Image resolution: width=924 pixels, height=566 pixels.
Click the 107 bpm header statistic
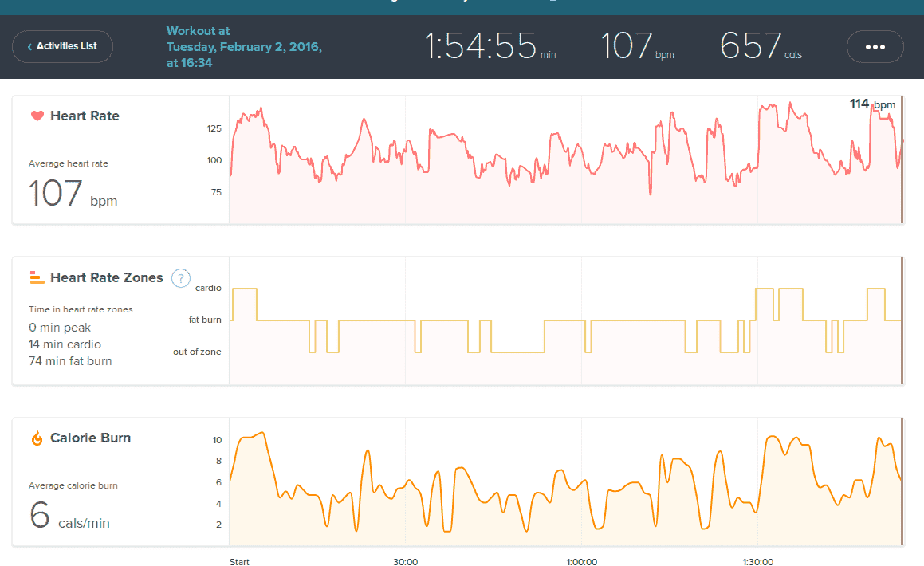[636, 46]
